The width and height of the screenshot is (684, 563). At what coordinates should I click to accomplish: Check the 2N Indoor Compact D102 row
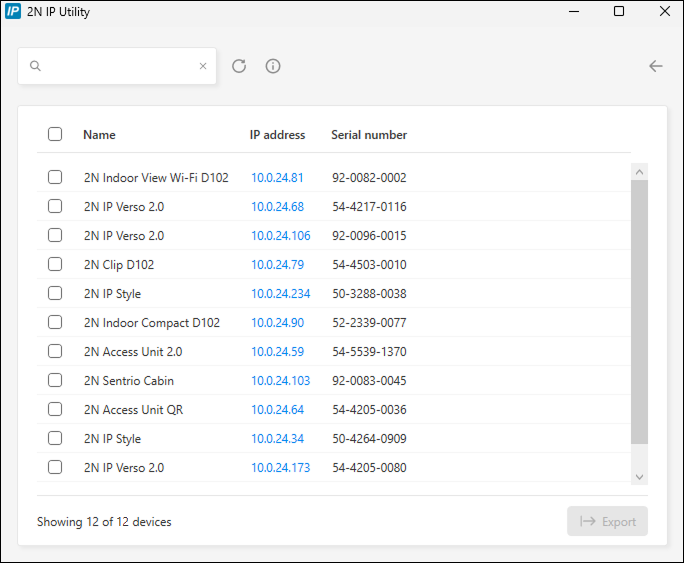click(x=55, y=322)
